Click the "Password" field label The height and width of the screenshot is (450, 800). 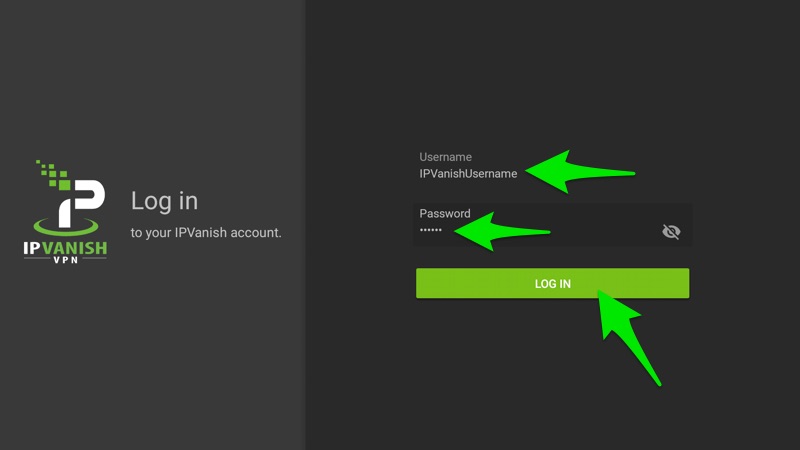445,213
